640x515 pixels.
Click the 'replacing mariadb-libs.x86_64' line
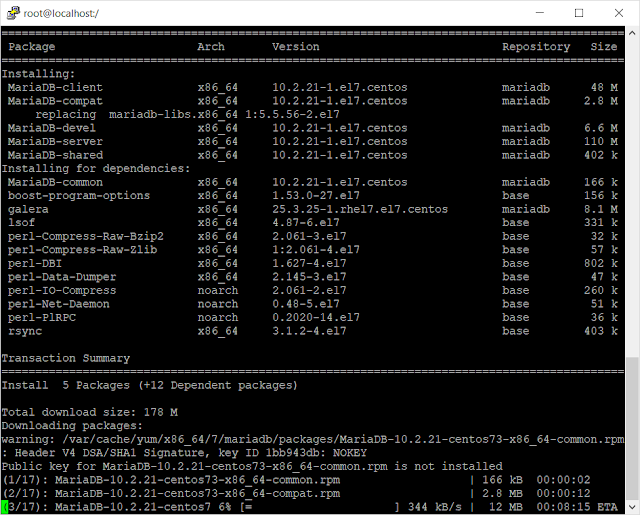(x=187, y=114)
